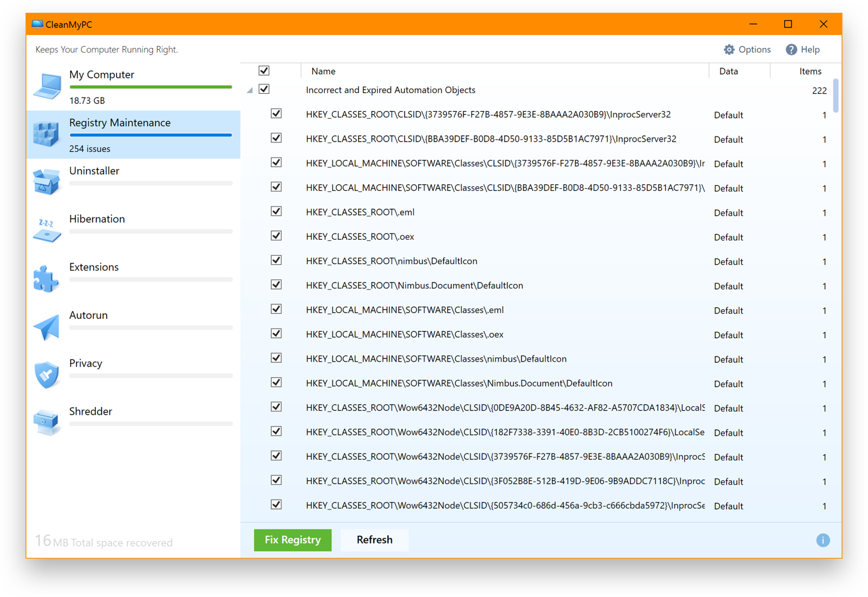
Task: Select the Registry Maintenance section
Action: pos(133,135)
